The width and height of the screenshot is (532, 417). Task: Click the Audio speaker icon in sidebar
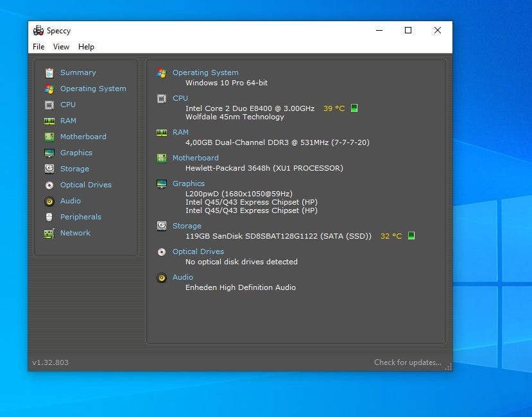[x=49, y=201]
